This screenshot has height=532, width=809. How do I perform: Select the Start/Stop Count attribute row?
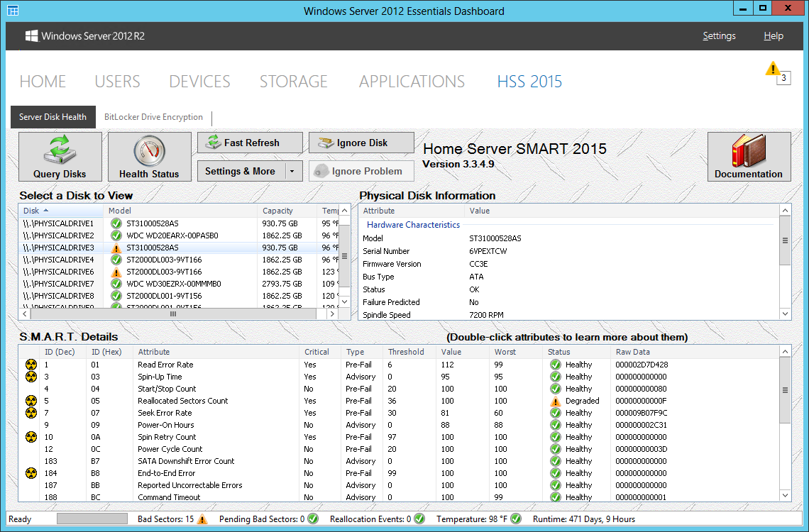coord(398,389)
